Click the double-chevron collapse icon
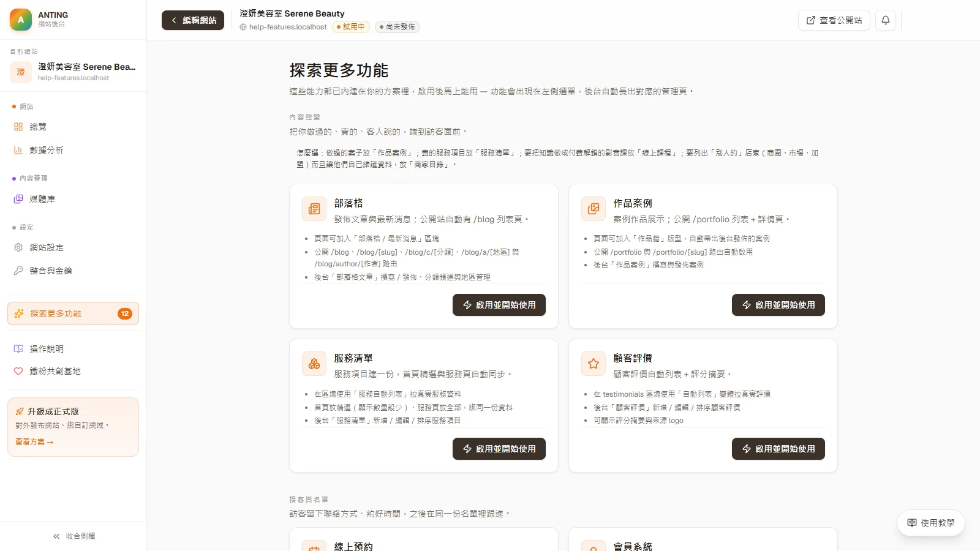Viewport: 980px width, 551px height. click(56, 536)
